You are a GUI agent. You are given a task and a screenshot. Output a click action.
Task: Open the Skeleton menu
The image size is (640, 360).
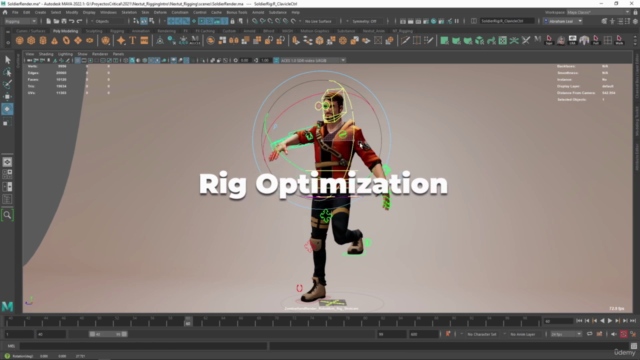point(129,12)
